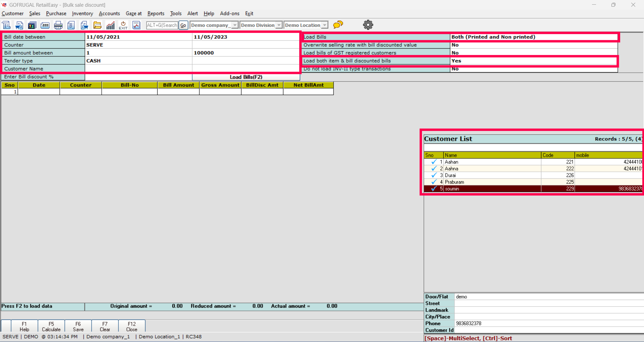The width and height of the screenshot is (644, 342).
Task: Click the Bill-No column header
Action: 130,85
